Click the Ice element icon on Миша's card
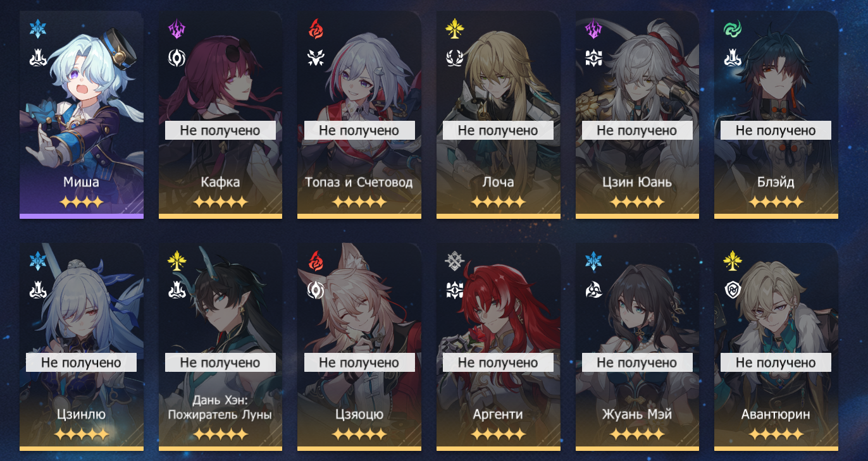 pos(37,28)
